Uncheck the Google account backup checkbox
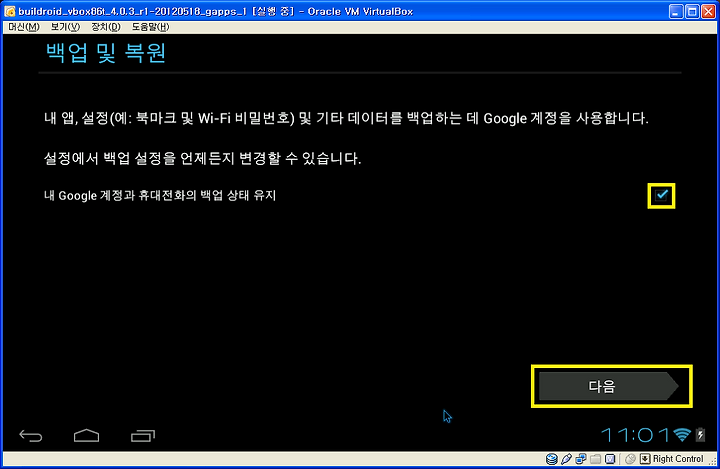The height and width of the screenshot is (469, 720). tap(661, 195)
